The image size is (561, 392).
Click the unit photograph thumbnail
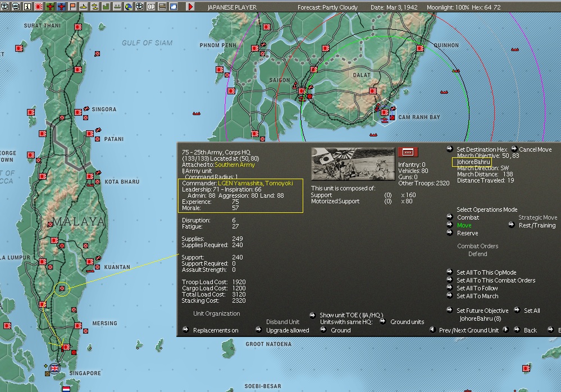[x=353, y=164]
